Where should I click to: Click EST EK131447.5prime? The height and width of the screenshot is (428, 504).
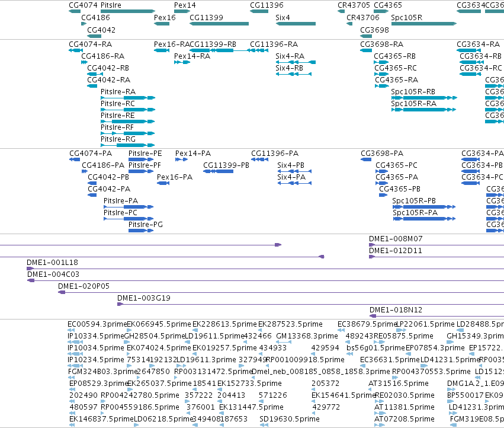pyautogui.click(x=251, y=407)
